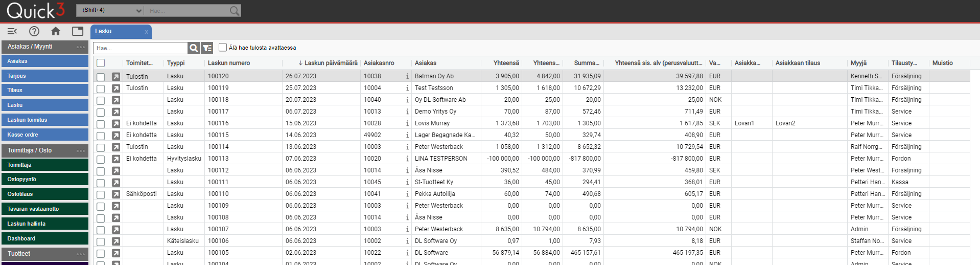Select checkbox for invoice 100119
The height and width of the screenshot is (265, 980).
coord(101,89)
